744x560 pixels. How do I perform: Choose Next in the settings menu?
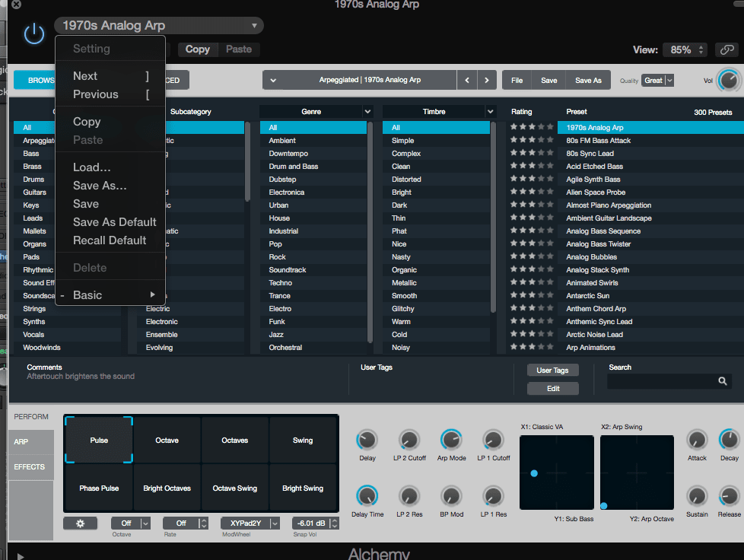pyautogui.click(x=110, y=76)
